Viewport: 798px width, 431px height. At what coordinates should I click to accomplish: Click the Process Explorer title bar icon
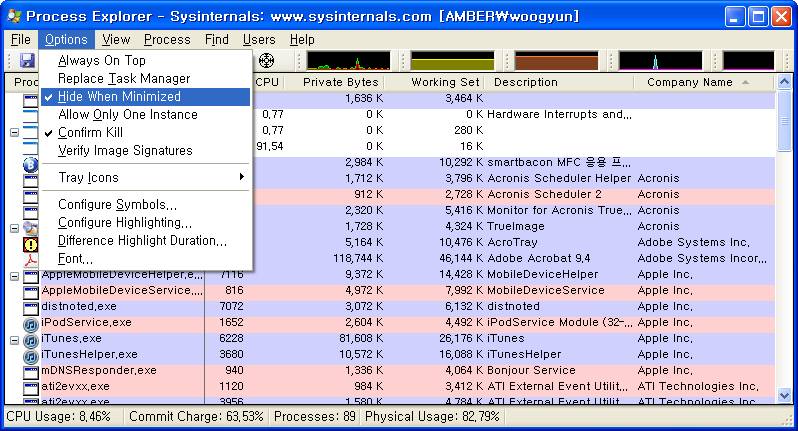click(14, 16)
